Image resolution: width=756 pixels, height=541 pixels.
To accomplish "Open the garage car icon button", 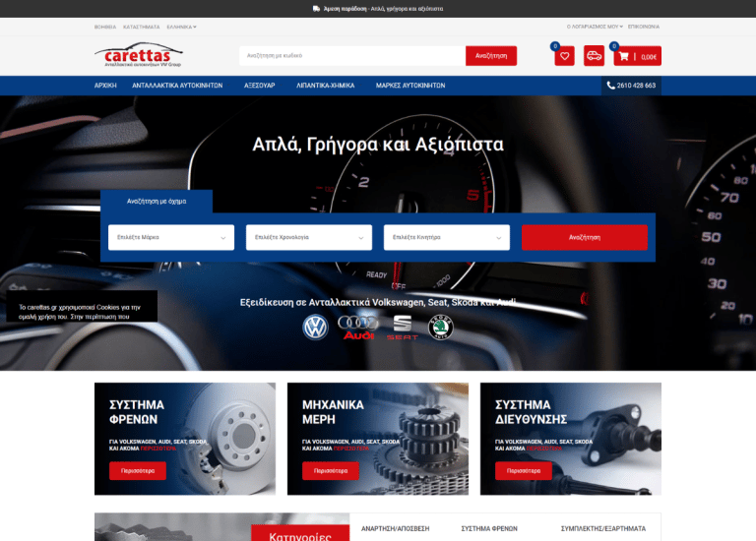I will (x=594, y=56).
